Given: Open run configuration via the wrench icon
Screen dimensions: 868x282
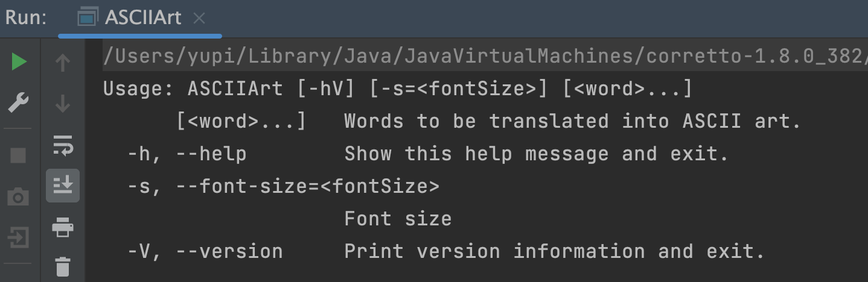Looking at the screenshot, I should (x=19, y=102).
